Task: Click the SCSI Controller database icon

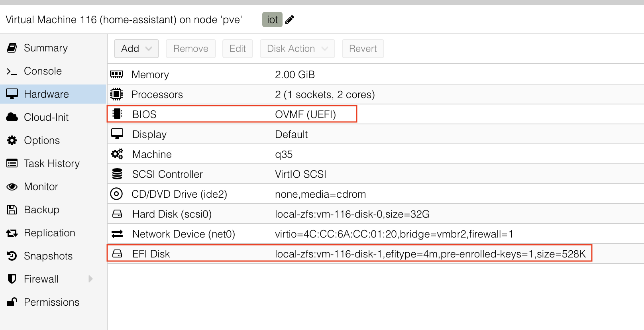Action: coord(117,174)
